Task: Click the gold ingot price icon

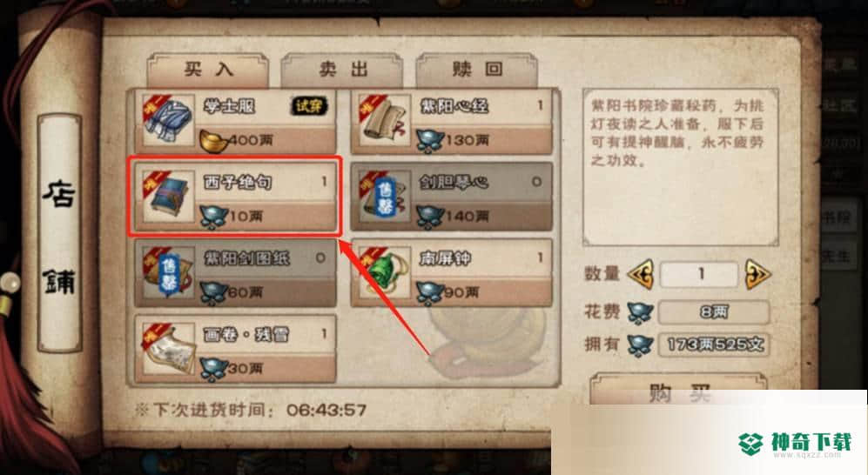Action: pyautogui.click(x=214, y=140)
